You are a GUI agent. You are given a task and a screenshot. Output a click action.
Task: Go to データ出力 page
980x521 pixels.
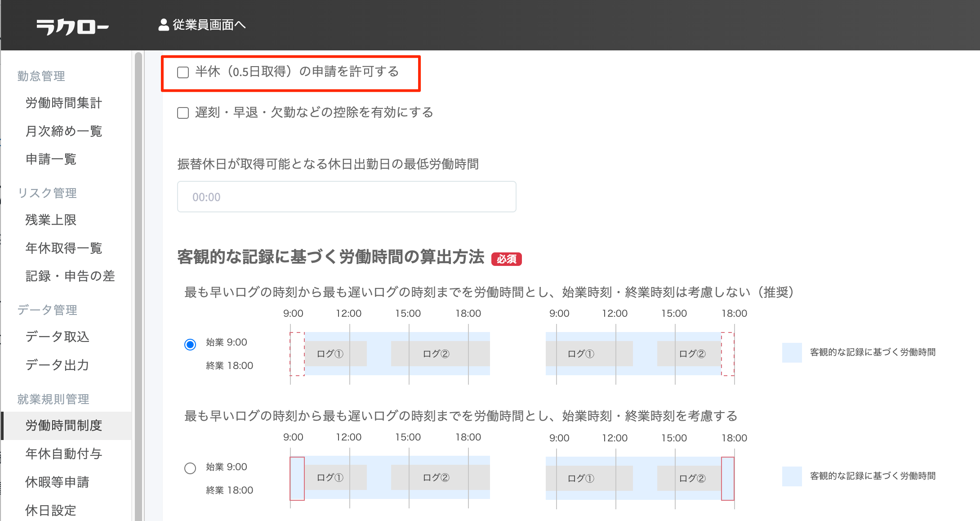57,365
